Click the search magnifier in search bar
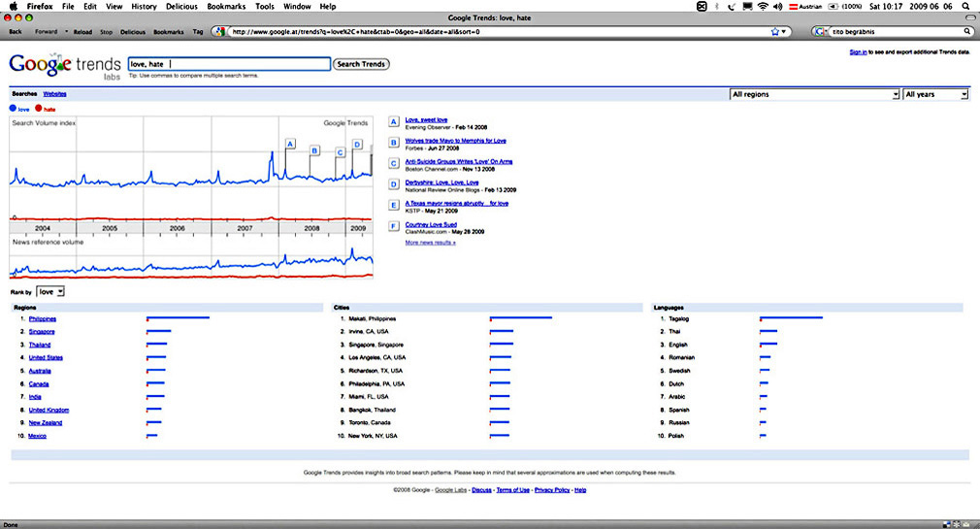The height and width of the screenshot is (529, 980). coord(967,31)
